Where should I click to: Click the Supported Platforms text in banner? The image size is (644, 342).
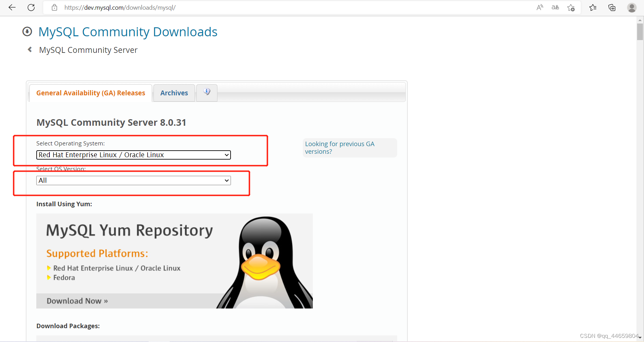pyautogui.click(x=97, y=254)
